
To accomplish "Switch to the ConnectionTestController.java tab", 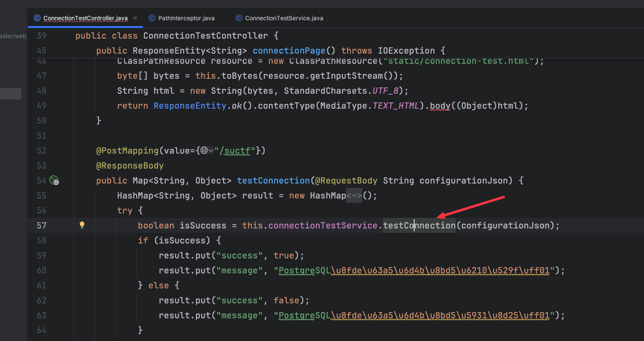I will coord(85,18).
